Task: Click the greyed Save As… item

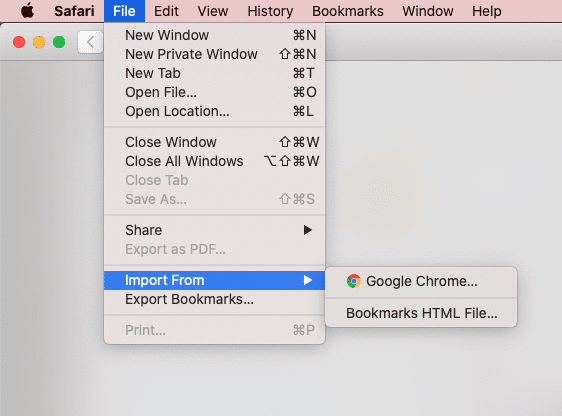Action: (214, 199)
